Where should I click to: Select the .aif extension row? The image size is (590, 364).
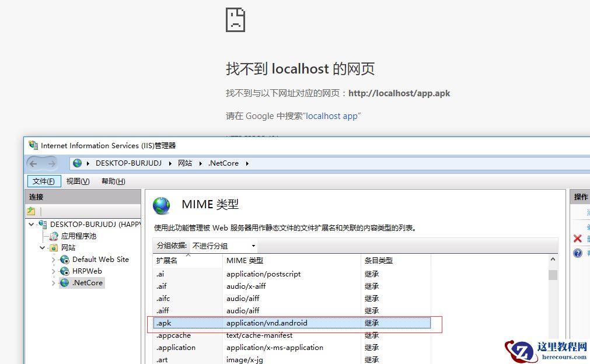292,286
